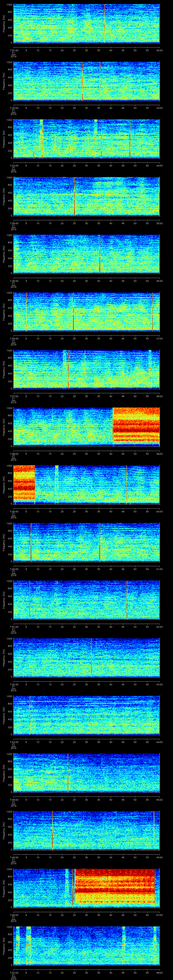This screenshot has height=980, width=173.
Task: Select the spectrogram panel starting at 7:35:00
Action: coord(87,254)
